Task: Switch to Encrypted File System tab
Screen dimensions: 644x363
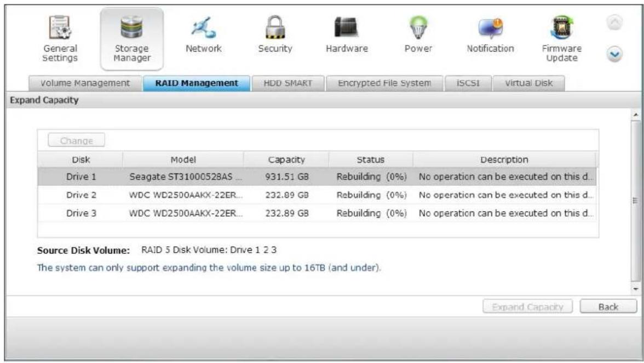Action: 384,83
